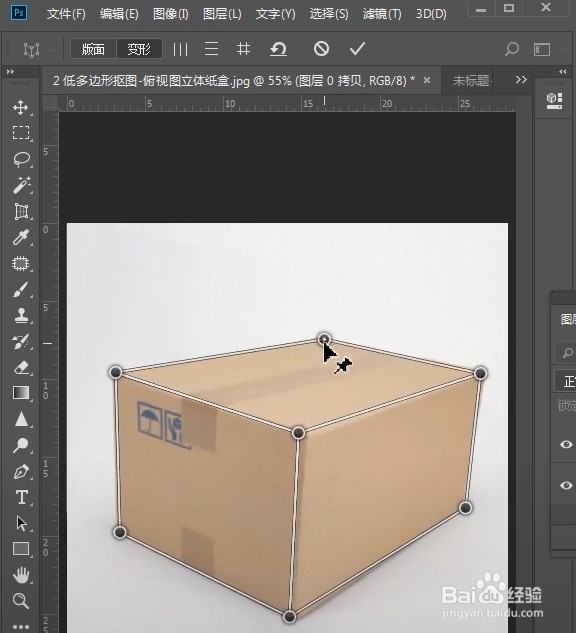The width and height of the screenshot is (576, 633).
Task: Remove the perspective warp with reset arrow
Action: pos(278,49)
